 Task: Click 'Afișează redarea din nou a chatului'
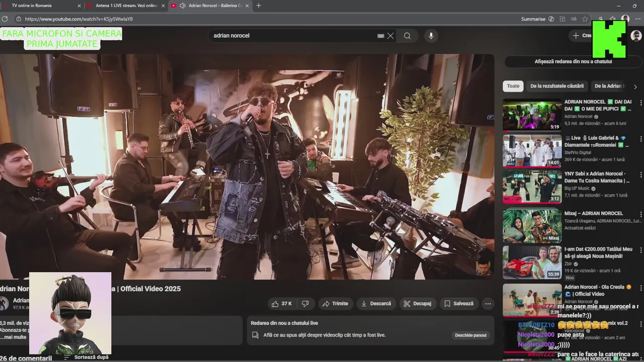(573, 61)
